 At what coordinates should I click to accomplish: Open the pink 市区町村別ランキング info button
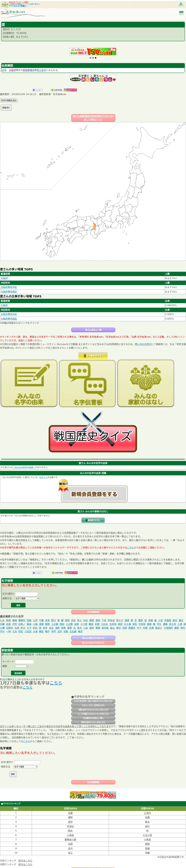point(93,118)
